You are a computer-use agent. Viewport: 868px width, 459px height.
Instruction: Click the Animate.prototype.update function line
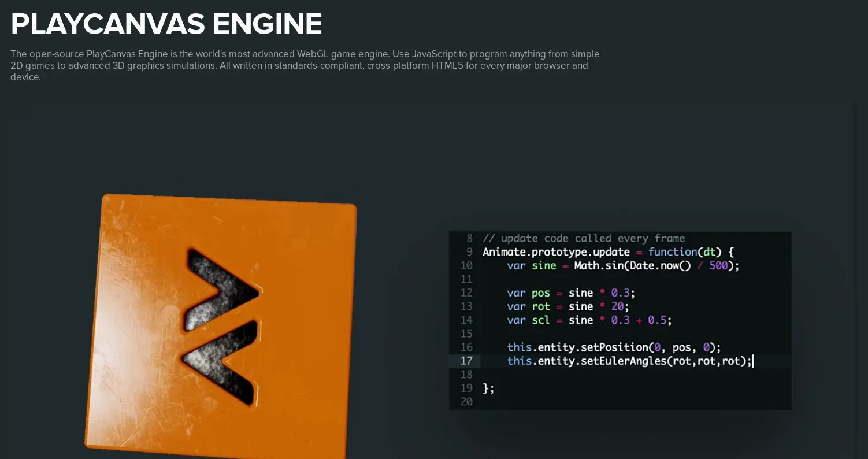click(x=608, y=252)
